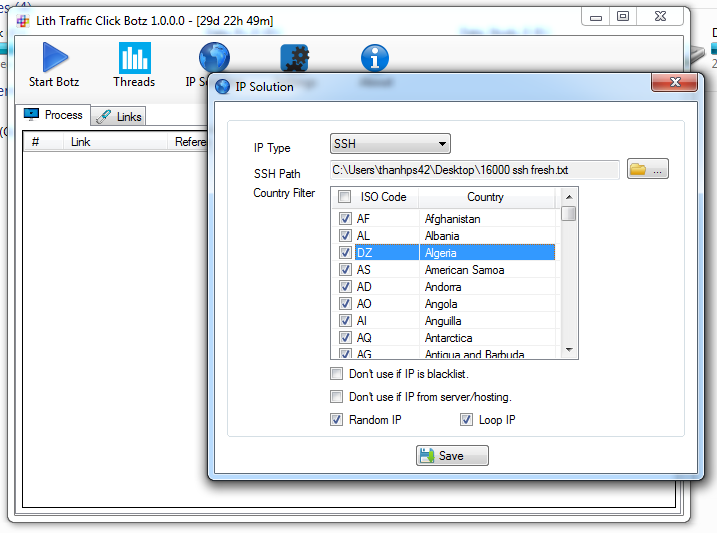Click the blue info About icon
The height and width of the screenshot is (533, 717).
(x=375, y=58)
